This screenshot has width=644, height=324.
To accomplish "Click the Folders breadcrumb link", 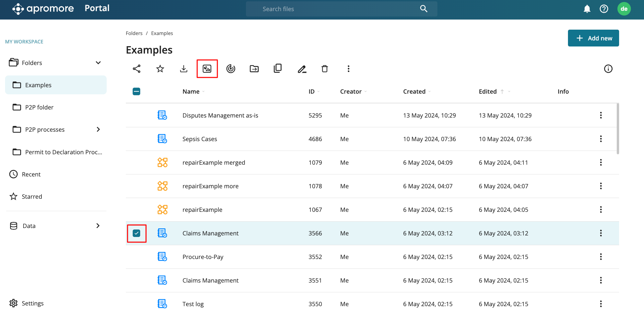I will point(134,33).
